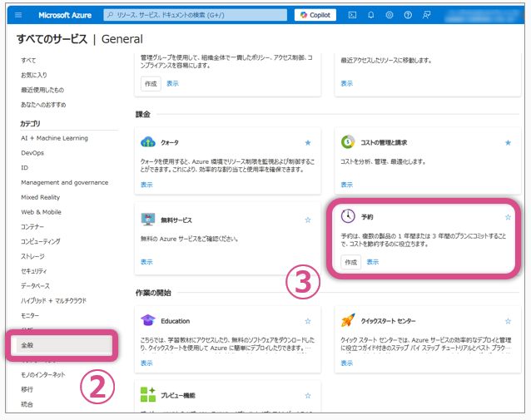Click the Microsoft Azure home label
This screenshot has width=531, height=420.
[65, 15]
